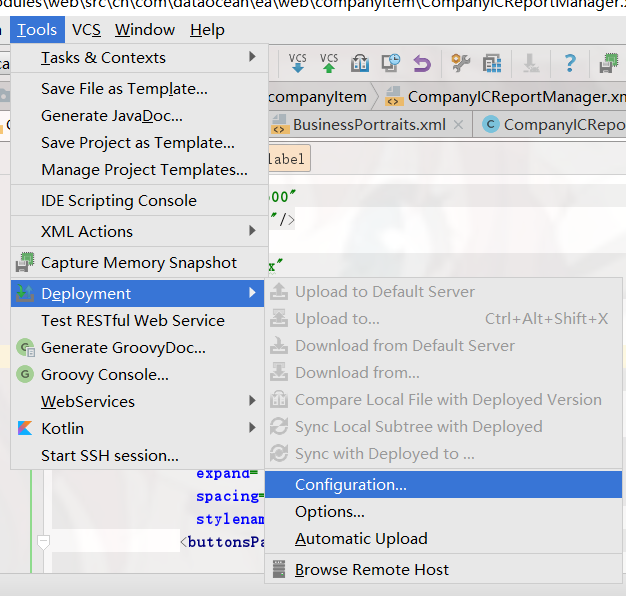Choose Capture Memory Snapshot menu entry
This screenshot has height=596, width=626.
(x=139, y=263)
